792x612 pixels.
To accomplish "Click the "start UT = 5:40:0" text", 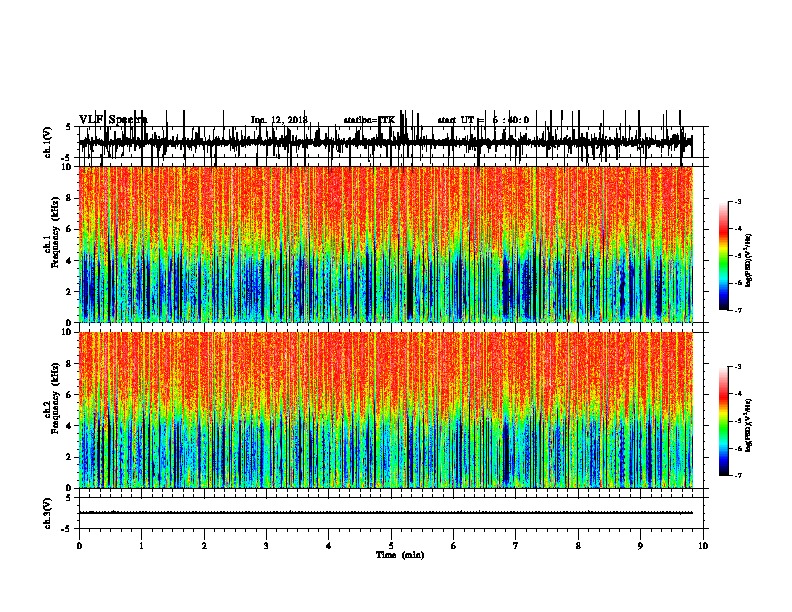I will point(483,120).
